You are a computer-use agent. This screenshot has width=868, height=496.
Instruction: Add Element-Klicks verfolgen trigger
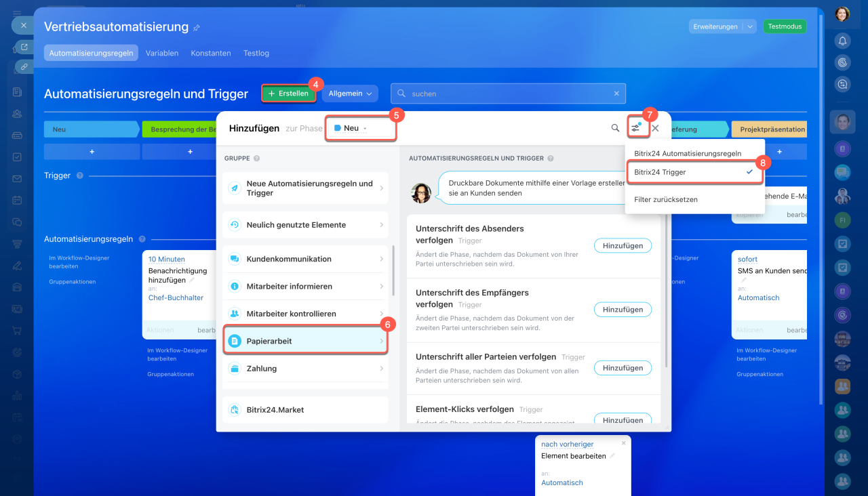623,420
